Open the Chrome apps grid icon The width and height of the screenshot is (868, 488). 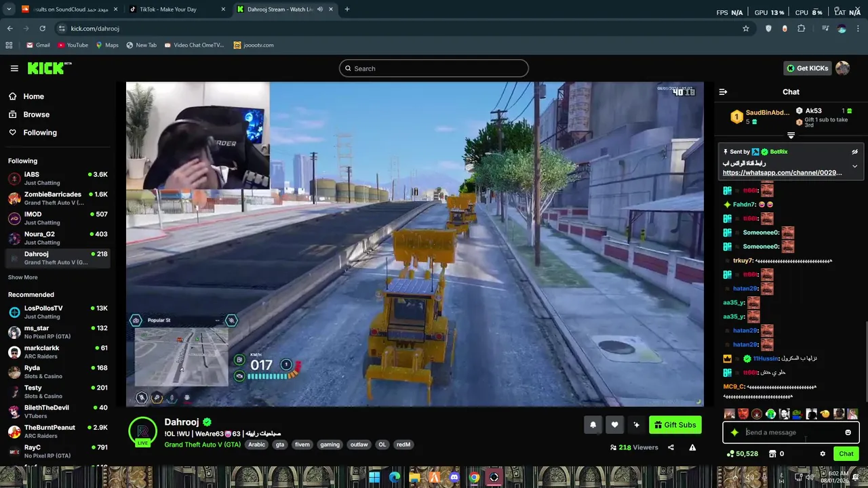tap(9, 45)
